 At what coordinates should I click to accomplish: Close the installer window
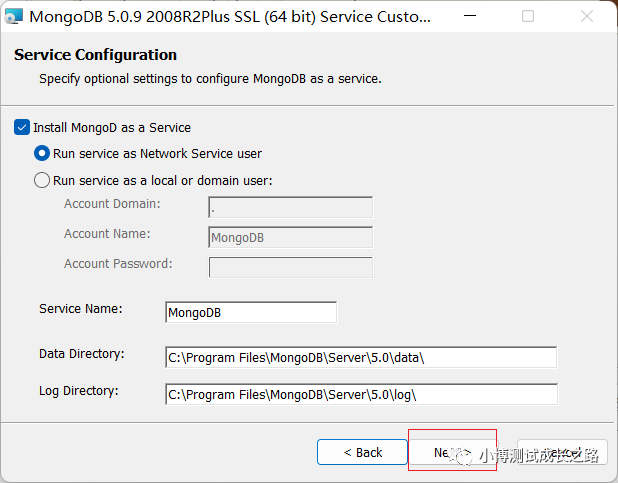[x=587, y=16]
